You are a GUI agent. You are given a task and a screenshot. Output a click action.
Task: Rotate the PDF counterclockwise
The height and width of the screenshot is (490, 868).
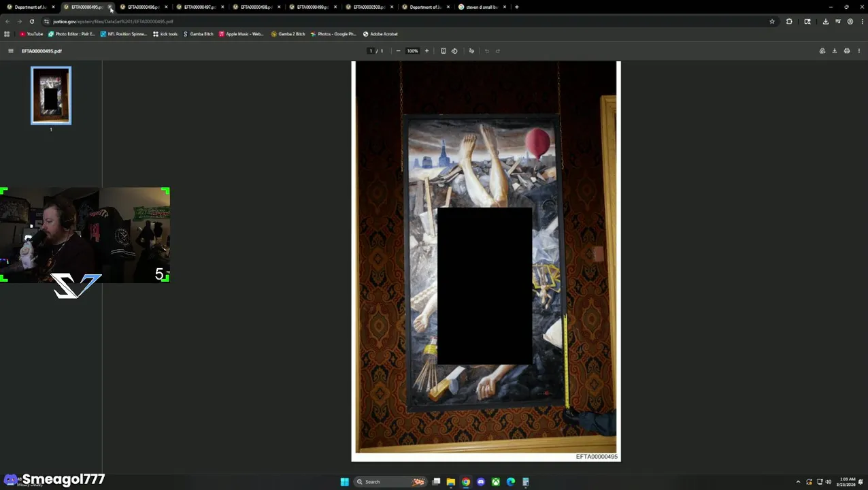[x=454, y=51]
